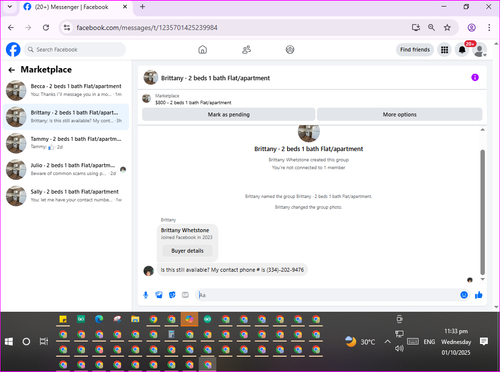The height and width of the screenshot is (372, 500).
Task: Open a new tab
Action: tap(142, 7)
